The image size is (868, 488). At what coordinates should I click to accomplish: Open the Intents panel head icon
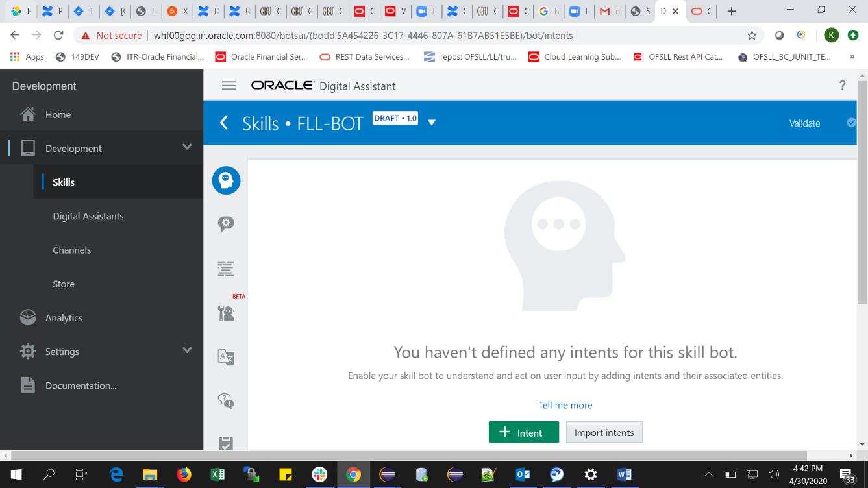point(226,180)
